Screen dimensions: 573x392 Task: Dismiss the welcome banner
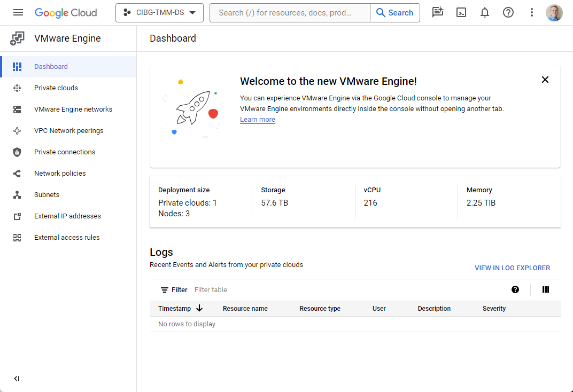point(545,80)
